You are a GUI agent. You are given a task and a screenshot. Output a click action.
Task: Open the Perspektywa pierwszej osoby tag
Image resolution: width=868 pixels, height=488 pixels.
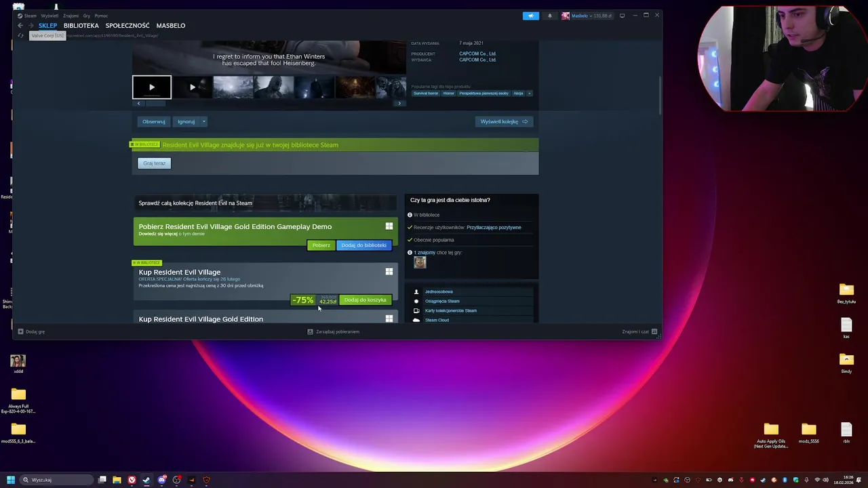pos(484,93)
